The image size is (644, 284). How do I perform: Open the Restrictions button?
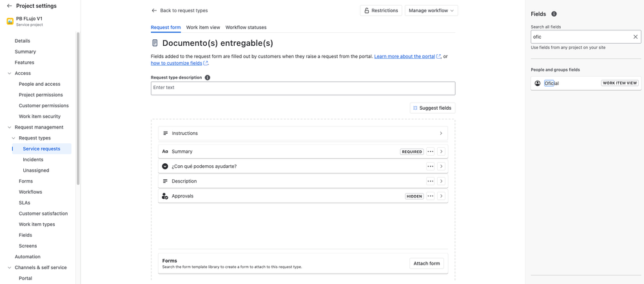click(x=381, y=10)
